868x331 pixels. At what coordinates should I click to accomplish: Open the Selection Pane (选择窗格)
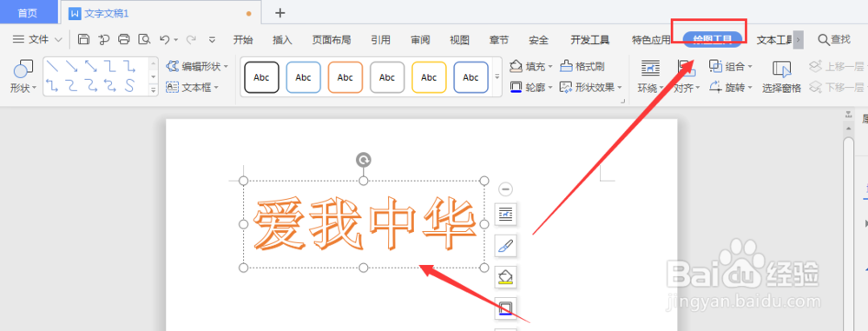point(782,76)
